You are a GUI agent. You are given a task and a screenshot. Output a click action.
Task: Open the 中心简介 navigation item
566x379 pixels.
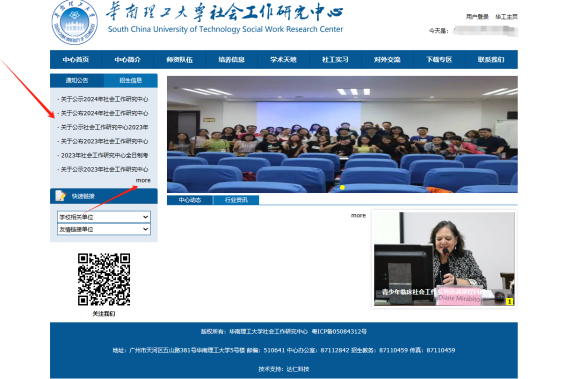[x=127, y=60]
